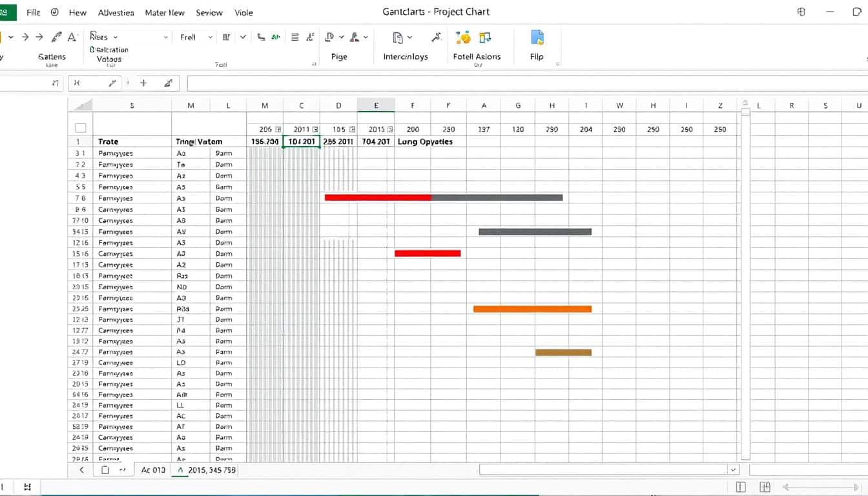
Task: Click the bottom-left status bar H icon
Action: (27, 487)
